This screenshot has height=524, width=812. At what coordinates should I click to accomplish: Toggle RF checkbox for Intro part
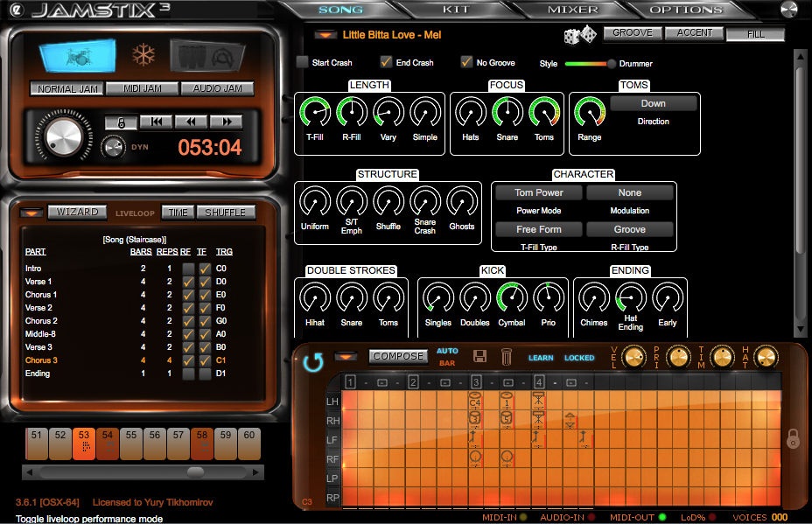point(188,269)
